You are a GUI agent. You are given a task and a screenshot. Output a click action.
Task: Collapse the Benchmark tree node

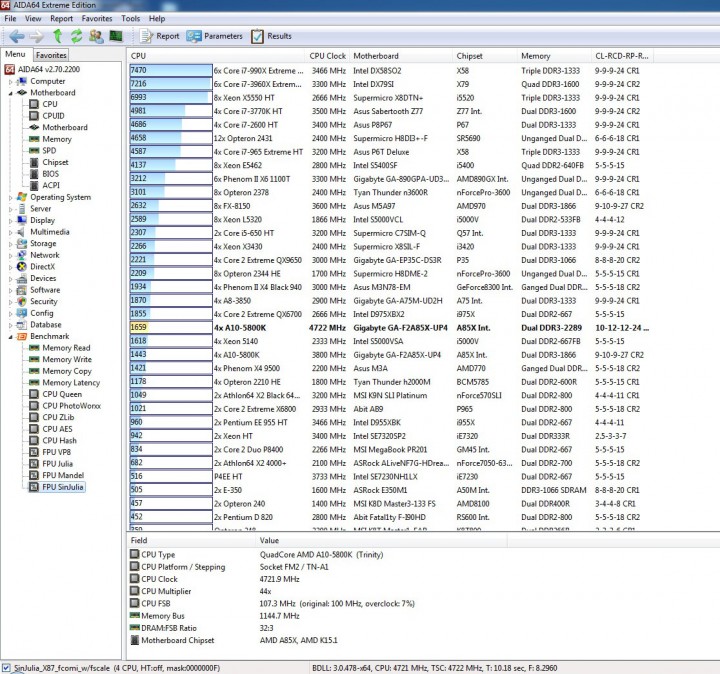(11, 337)
